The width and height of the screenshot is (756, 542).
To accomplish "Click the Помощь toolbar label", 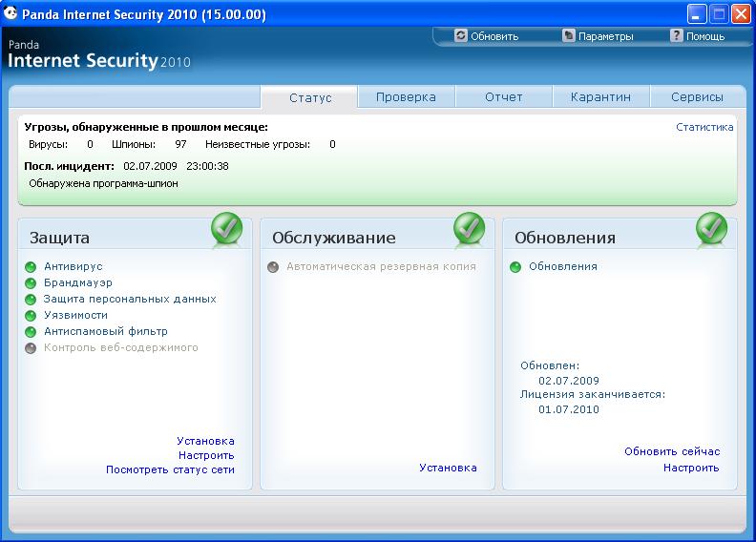I will [705, 36].
